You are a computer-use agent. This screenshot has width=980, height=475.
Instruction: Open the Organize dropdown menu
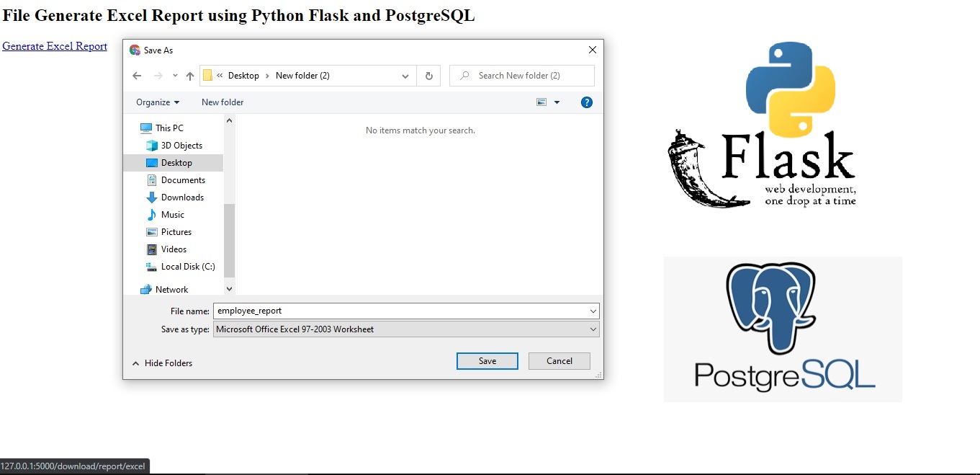click(x=158, y=102)
